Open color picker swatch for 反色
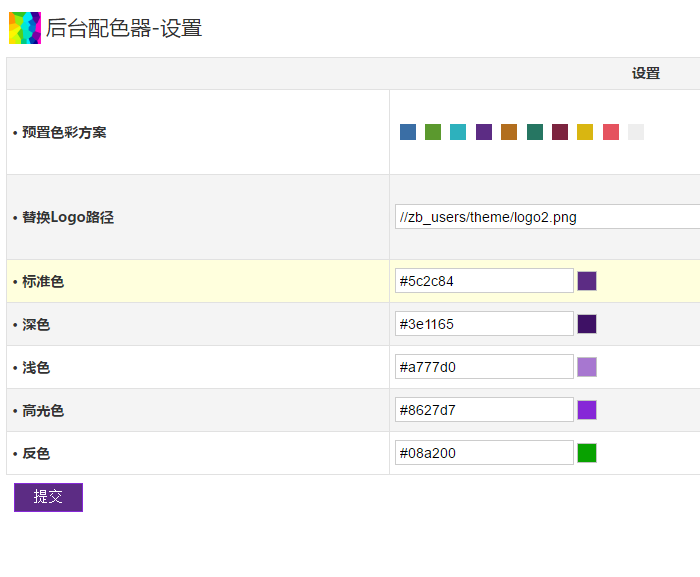 [587, 453]
